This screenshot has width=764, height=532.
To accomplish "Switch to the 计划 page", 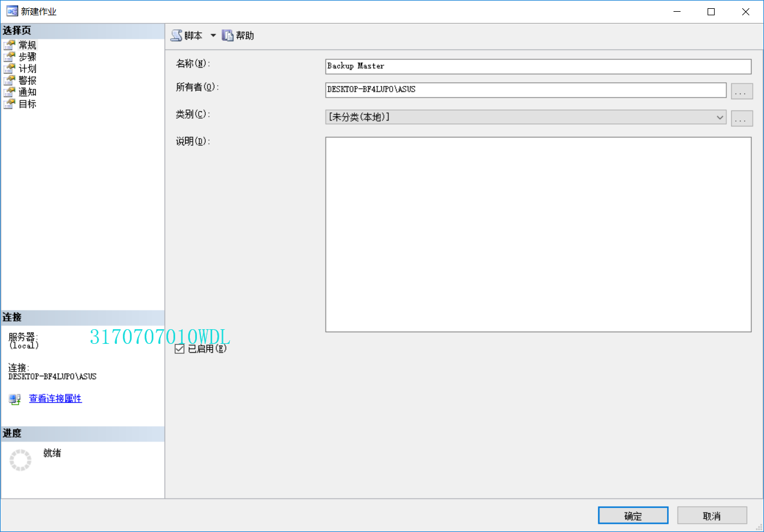I will 28,68.
